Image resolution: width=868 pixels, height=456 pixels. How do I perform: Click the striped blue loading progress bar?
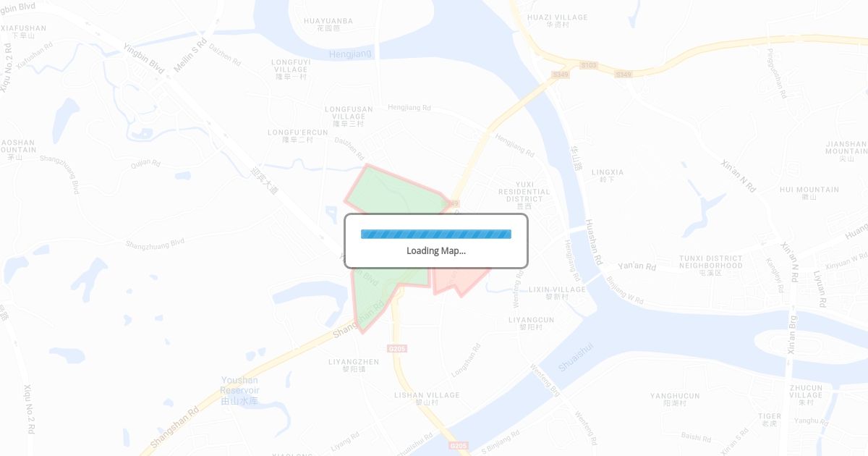click(x=436, y=234)
